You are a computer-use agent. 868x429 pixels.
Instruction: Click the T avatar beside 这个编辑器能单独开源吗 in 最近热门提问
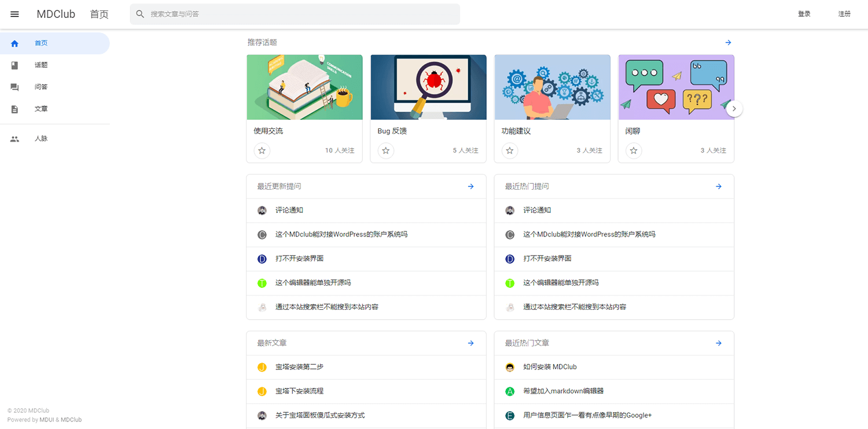pos(510,283)
